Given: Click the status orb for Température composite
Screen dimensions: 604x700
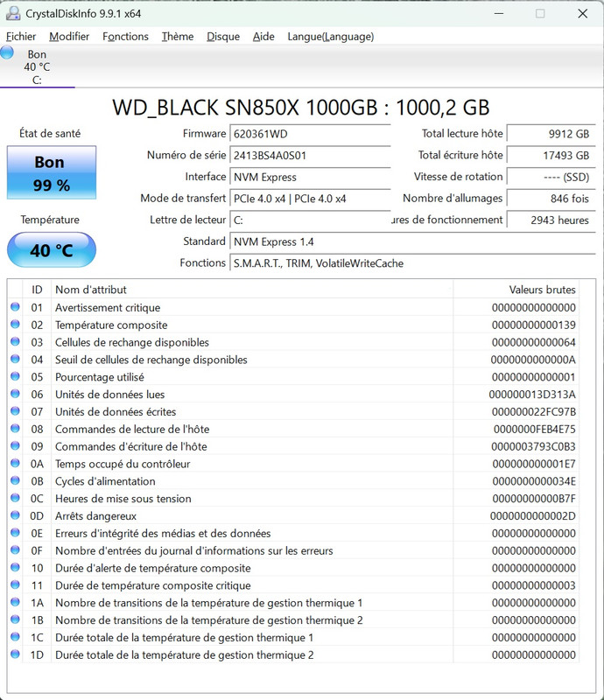Looking at the screenshot, I should pos(15,324).
